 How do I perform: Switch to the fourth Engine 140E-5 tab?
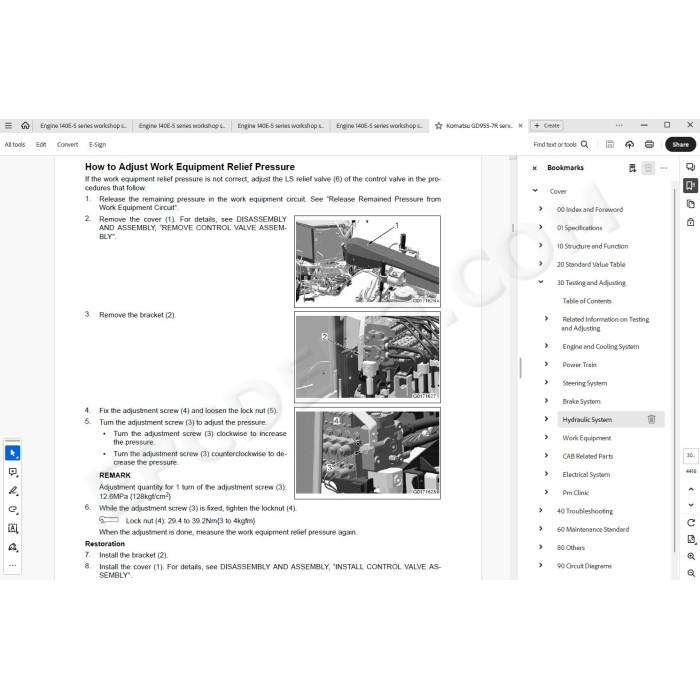379,126
